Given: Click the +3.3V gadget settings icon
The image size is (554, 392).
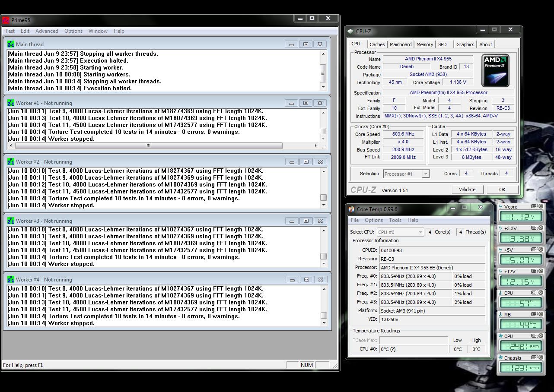Looking at the screenshot, I should (x=534, y=228).
